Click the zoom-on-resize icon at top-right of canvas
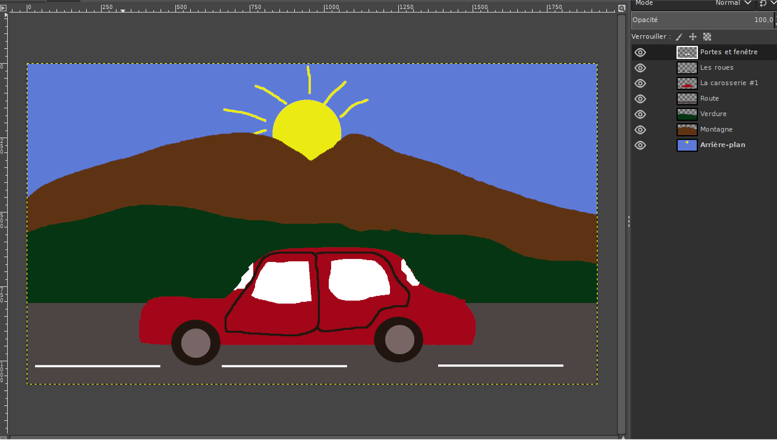Image resolution: width=777 pixels, height=440 pixels. [x=621, y=8]
